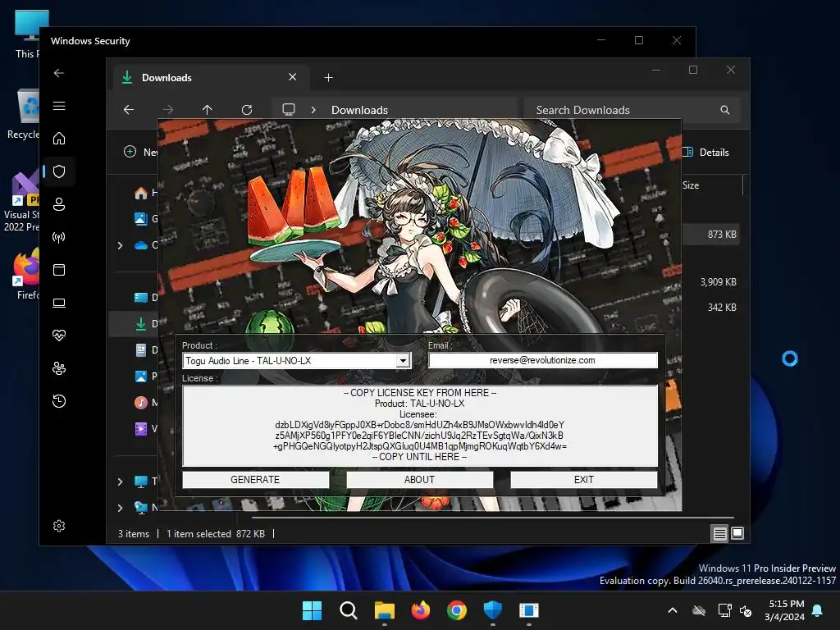The image size is (840, 630).
Task: Expand the Network node in navigation pane
Action: point(120,507)
